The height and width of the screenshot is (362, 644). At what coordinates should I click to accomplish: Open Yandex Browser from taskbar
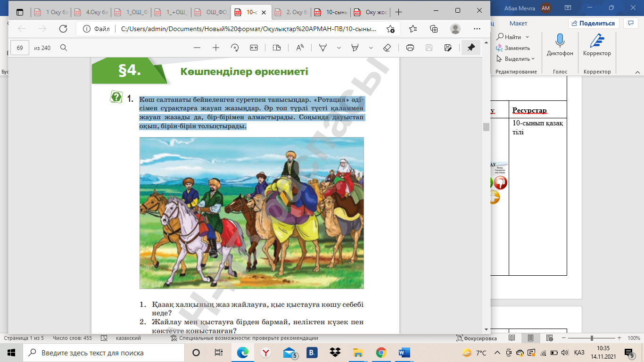266,353
